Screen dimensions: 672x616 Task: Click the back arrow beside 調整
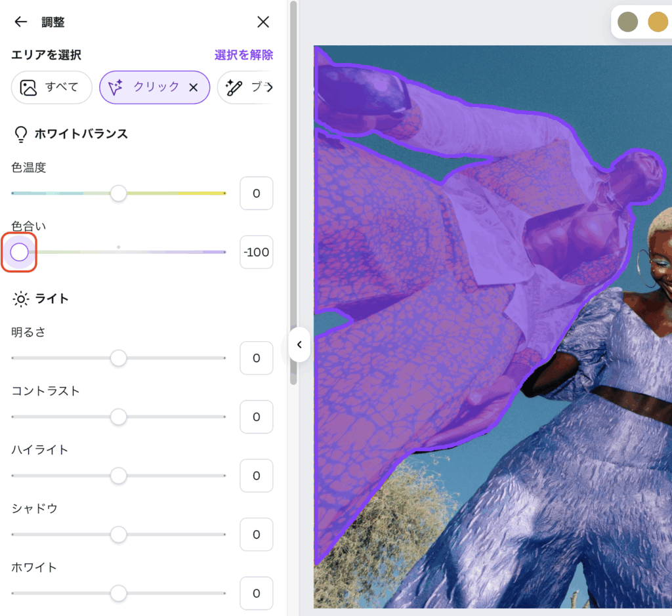21,22
